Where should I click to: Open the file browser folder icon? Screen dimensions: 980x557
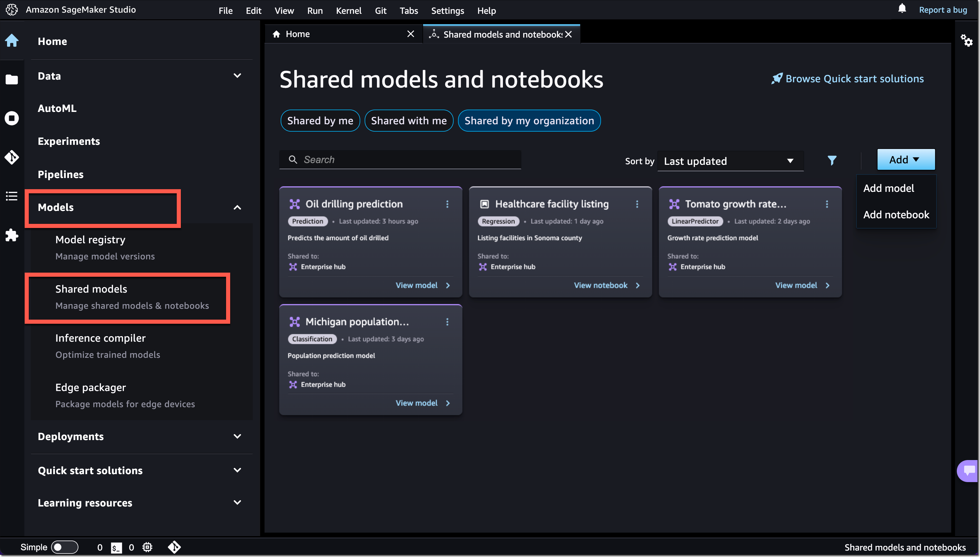11,80
